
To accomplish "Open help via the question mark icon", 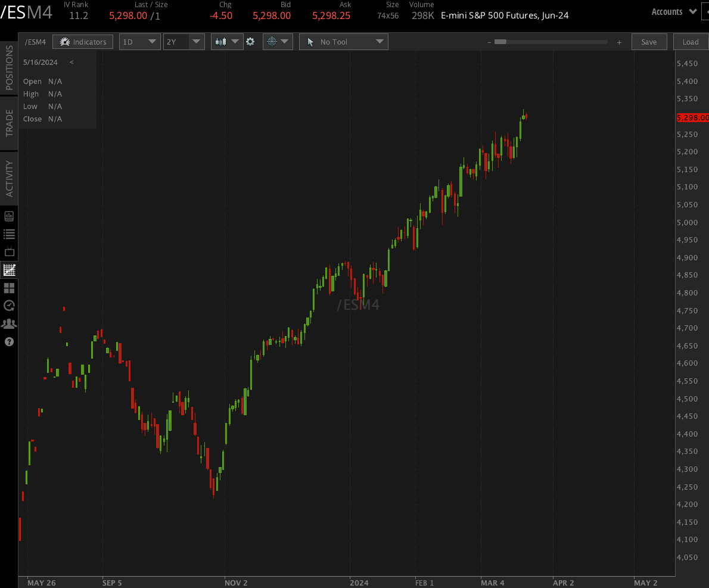I will click(9, 341).
